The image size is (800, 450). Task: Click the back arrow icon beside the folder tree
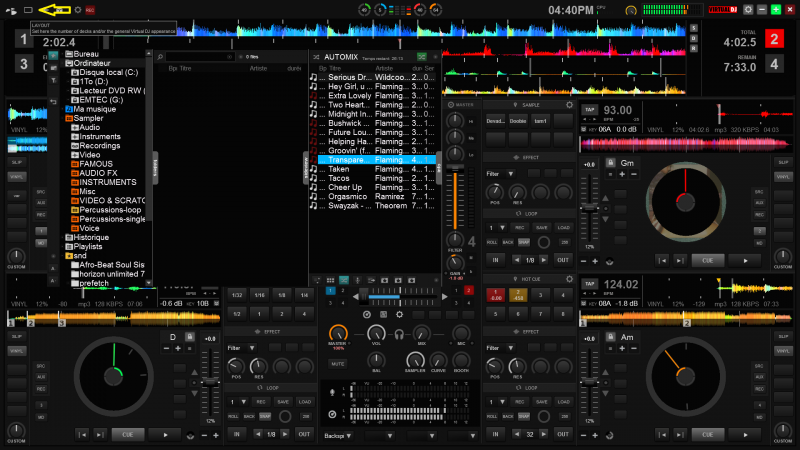click(54, 102)
